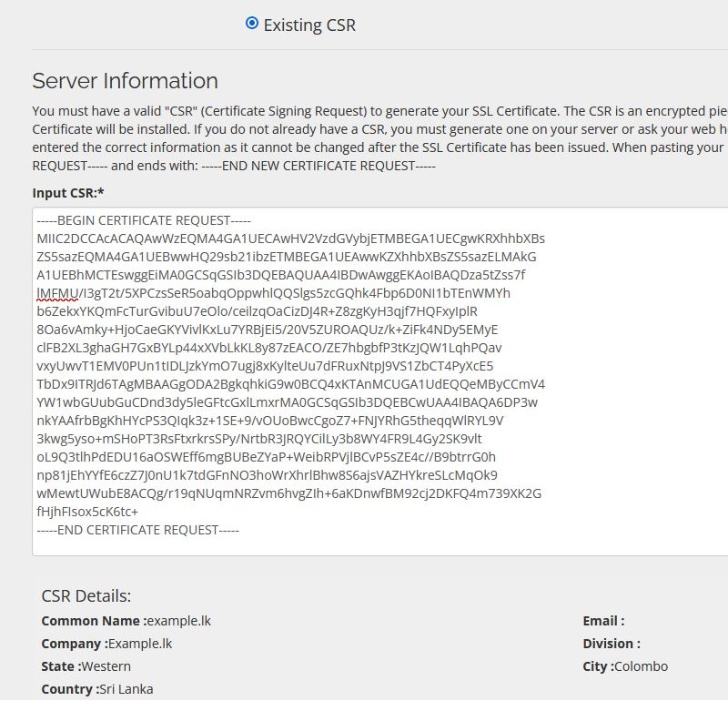Click the Country value Sri Lanka
This screenshot has height=701, width=728.
[126, 689]
